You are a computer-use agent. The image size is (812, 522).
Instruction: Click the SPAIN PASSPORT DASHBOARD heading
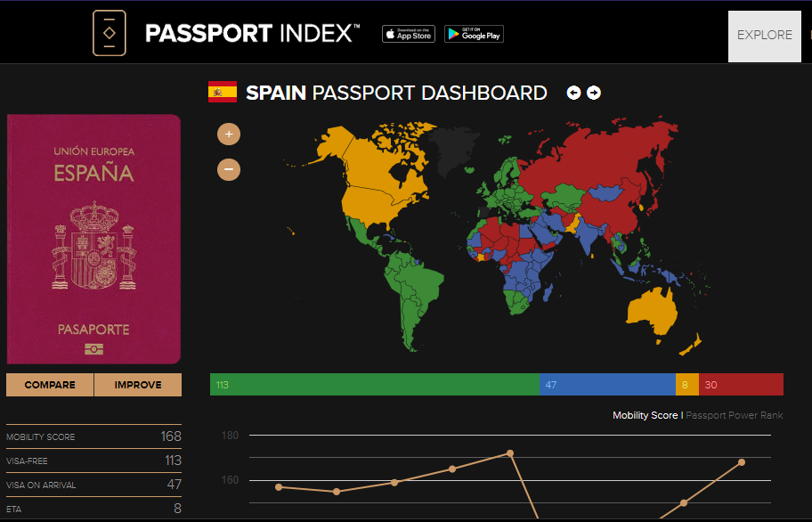tap(396, 93)
